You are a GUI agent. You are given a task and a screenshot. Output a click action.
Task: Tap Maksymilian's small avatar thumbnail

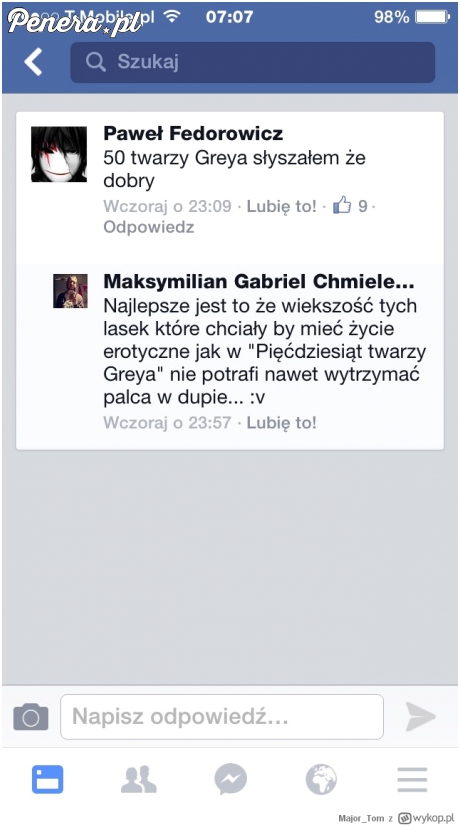pyautogui.click(x=70, y=291)
